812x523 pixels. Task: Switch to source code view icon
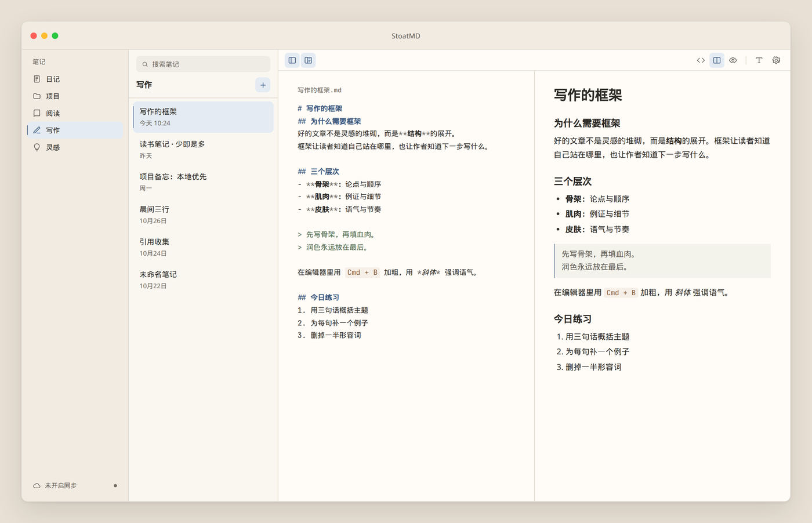coord(701,60)
